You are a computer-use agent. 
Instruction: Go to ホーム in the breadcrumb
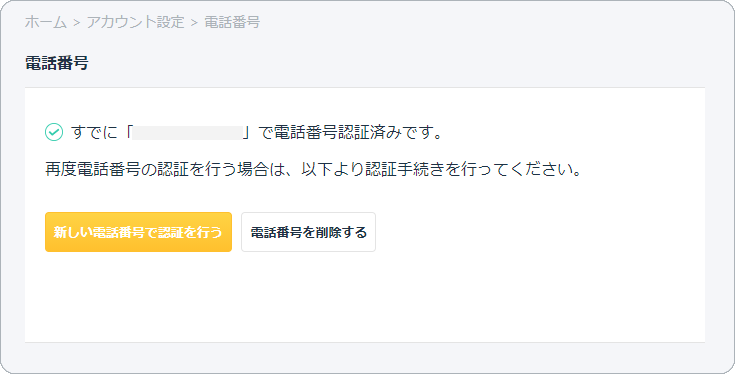45,22
